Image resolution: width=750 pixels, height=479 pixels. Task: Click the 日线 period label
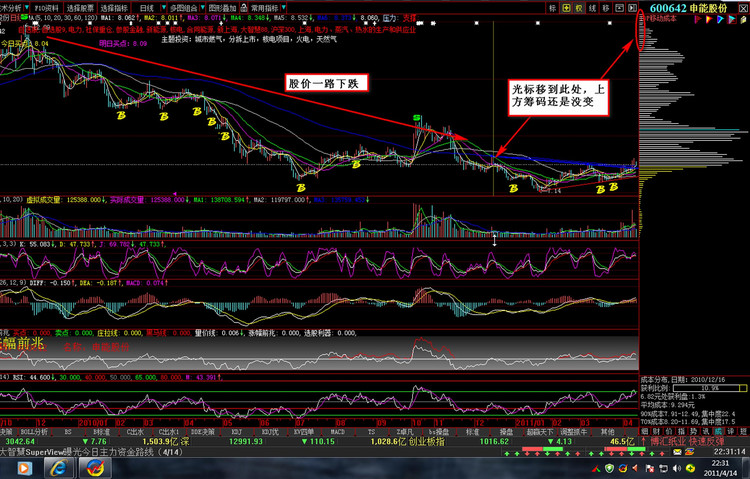[147, 8]
